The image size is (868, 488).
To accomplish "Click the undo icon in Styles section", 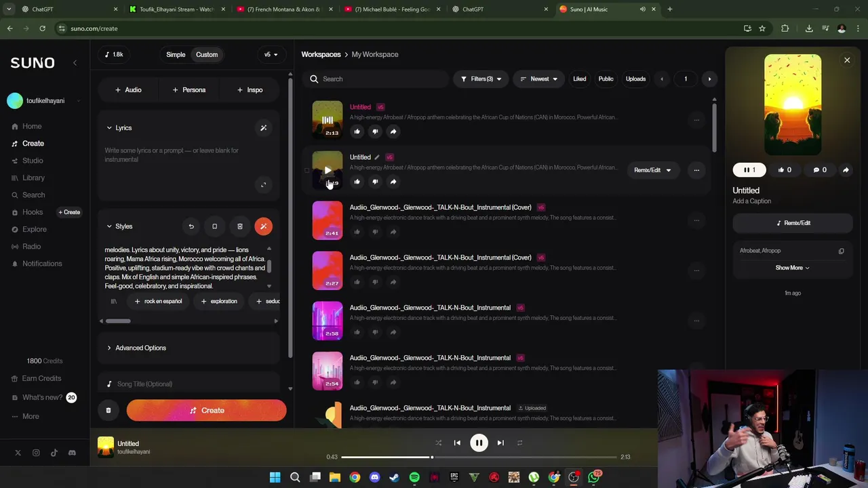I will [x=191, y=226].
